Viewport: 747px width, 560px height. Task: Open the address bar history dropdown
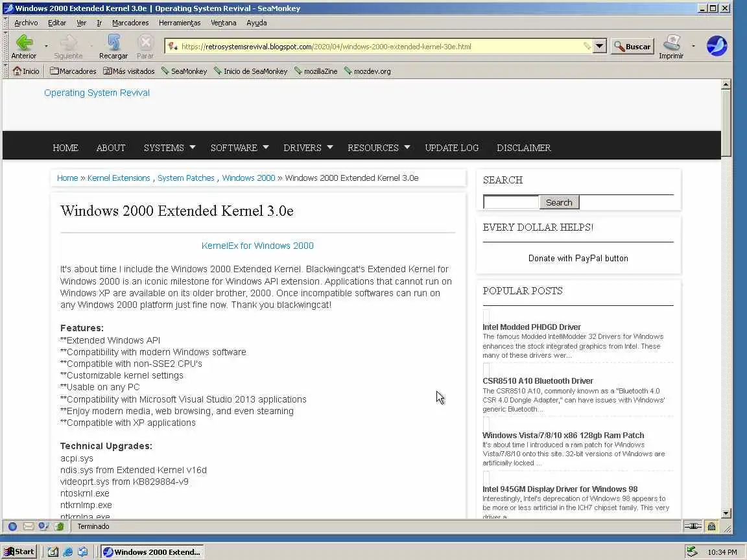point(599,46)
